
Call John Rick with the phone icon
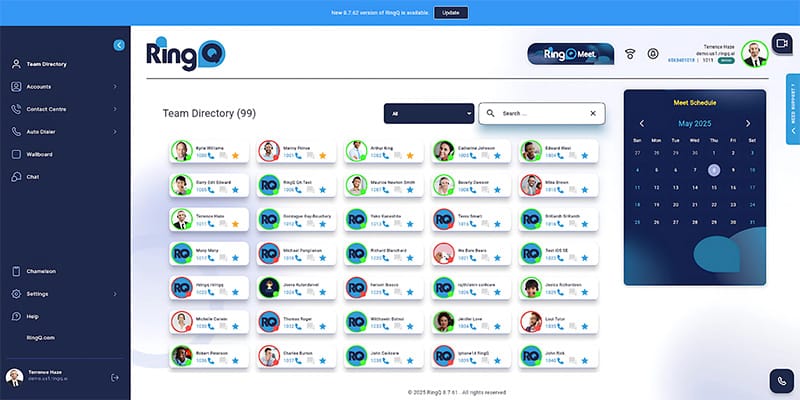coord(560,361)
